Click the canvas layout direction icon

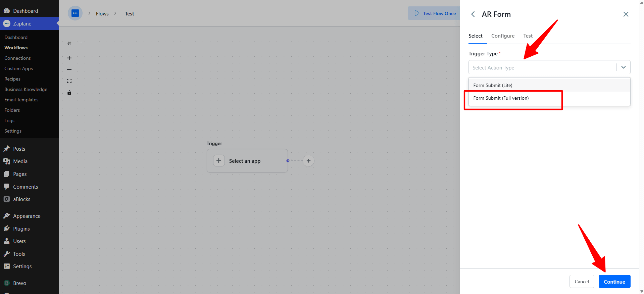(69, 43)
